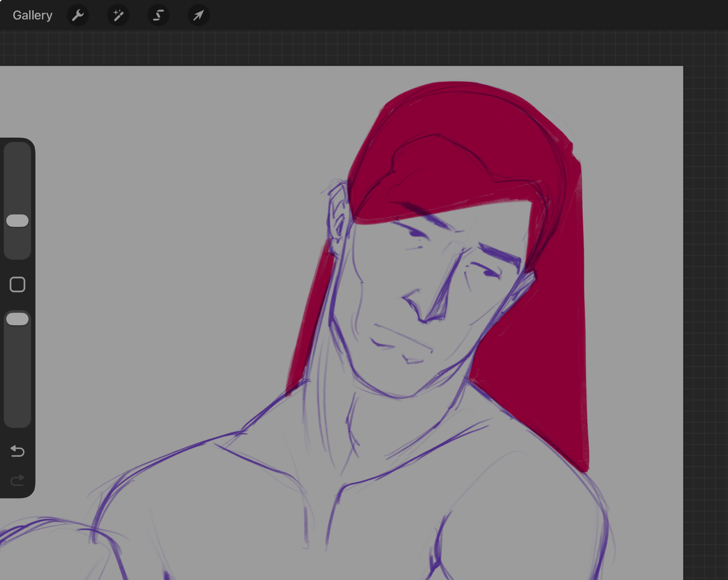Open the Gallery view
This screenshot has width=728, height=580.
32,15
